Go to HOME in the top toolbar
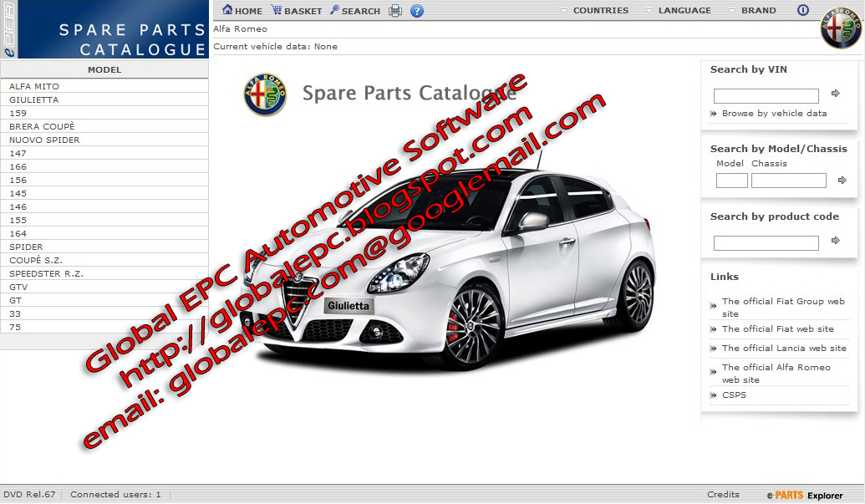Image resolution: width=865 pixels, height=504 pixels. [242, 11]
